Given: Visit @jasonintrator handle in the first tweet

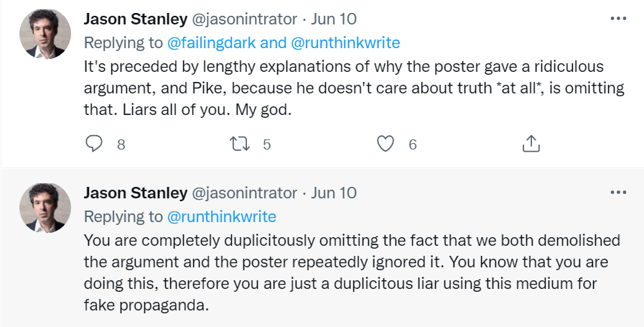Looking at the screenshot, I should tap(243, 19).
